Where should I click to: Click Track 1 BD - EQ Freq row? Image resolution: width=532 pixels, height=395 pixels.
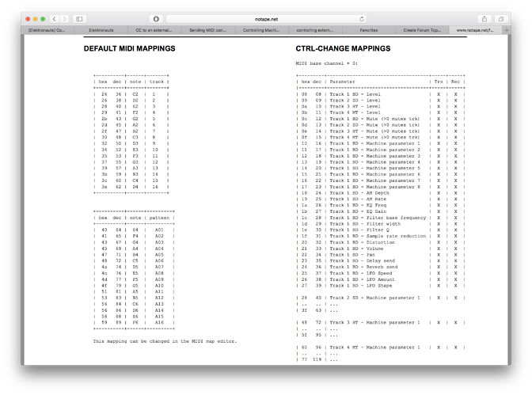tap(381, 205)
